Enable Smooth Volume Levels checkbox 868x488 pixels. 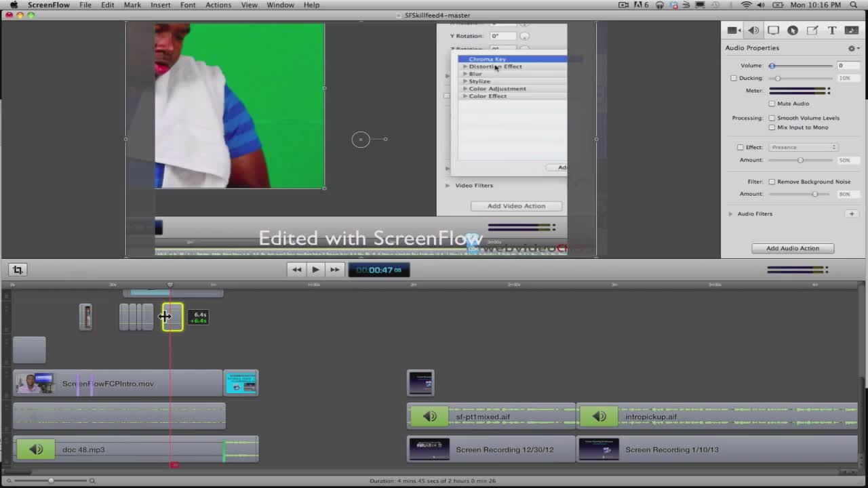(x=772, y=118)
